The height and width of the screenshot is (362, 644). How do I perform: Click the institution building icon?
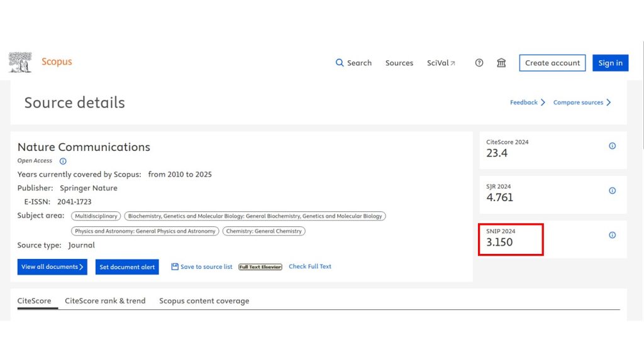coord(501,63)
